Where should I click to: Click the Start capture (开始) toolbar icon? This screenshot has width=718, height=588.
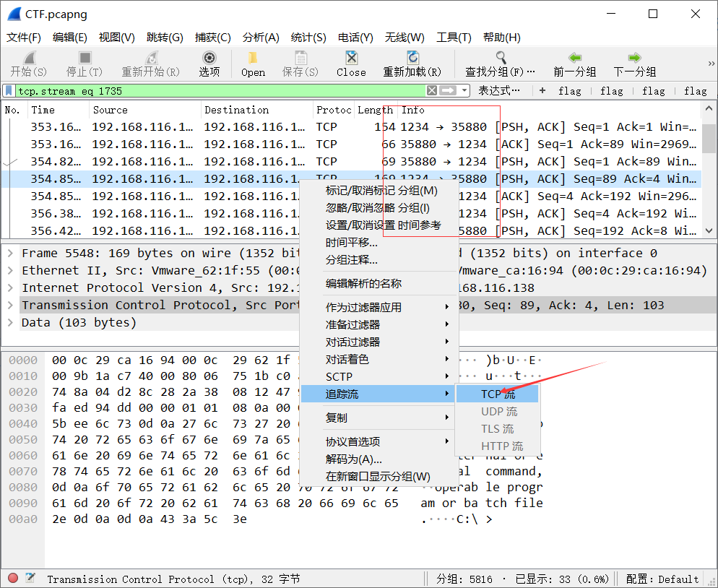pyautogui.click(x=30, y=59)
